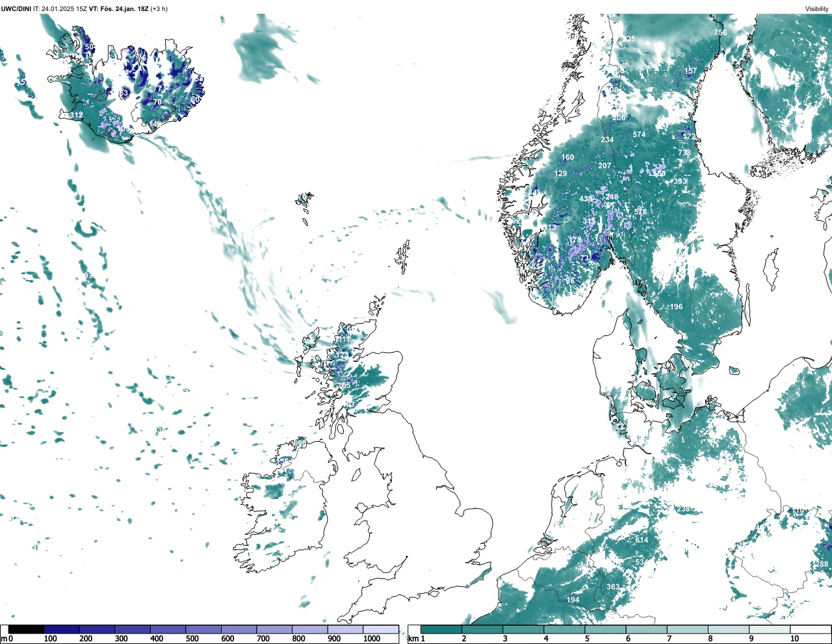
Task: Click the dark teal 1–2 km legend swatch
Action: point(441,629)
